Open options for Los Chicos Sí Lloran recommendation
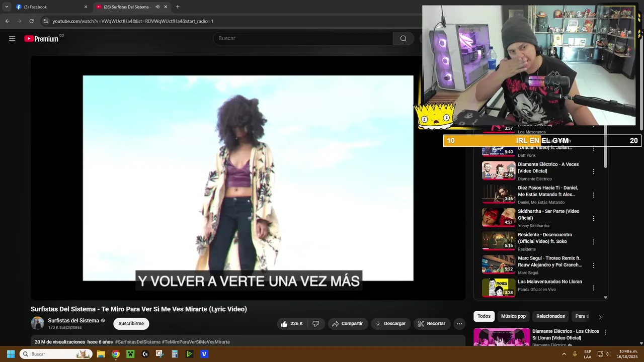The image size is (644, 362). pos(606,332)
